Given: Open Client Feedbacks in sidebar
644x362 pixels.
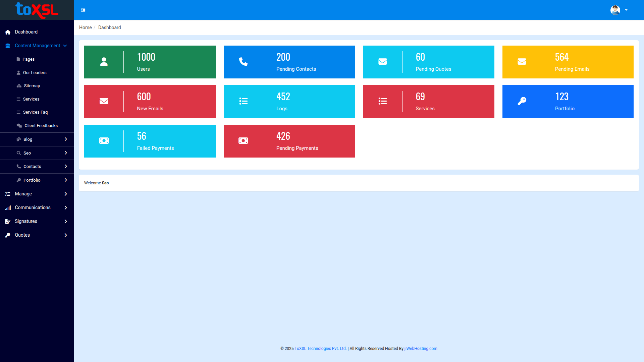Looking at the screenshot, I should tap(41, 126).
